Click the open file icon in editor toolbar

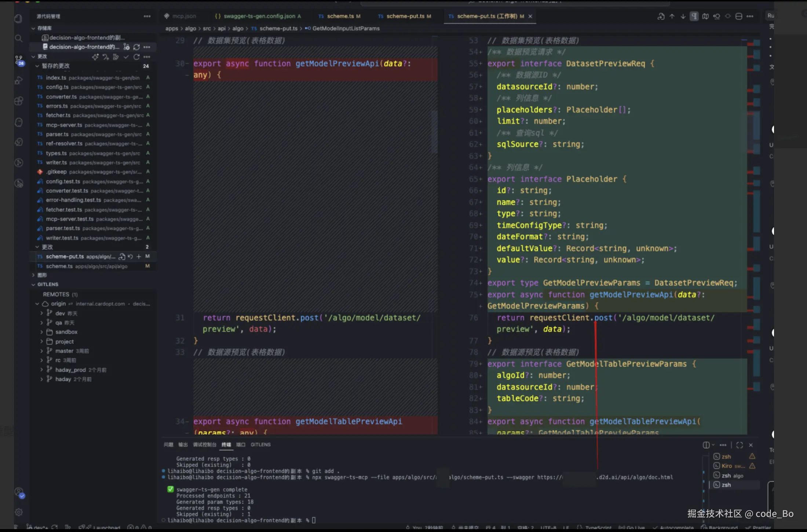tap(661, 17)
